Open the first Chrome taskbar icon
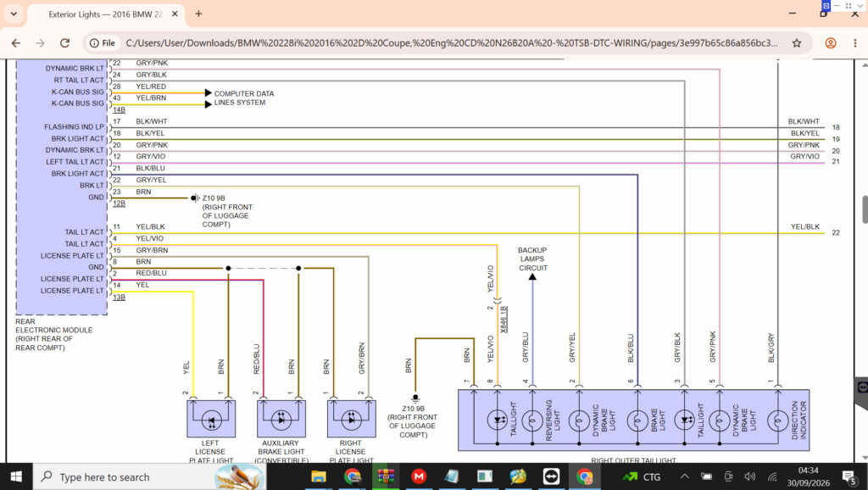Image resolution: width=868 pixels, height=490 pixels. (x=352, y=476)
